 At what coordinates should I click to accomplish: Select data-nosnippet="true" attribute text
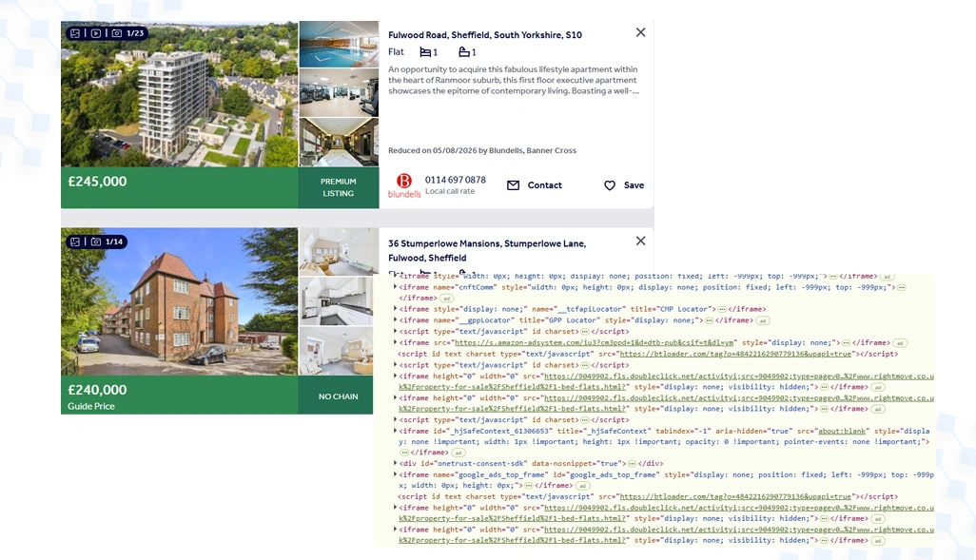(x=576, y=464)
